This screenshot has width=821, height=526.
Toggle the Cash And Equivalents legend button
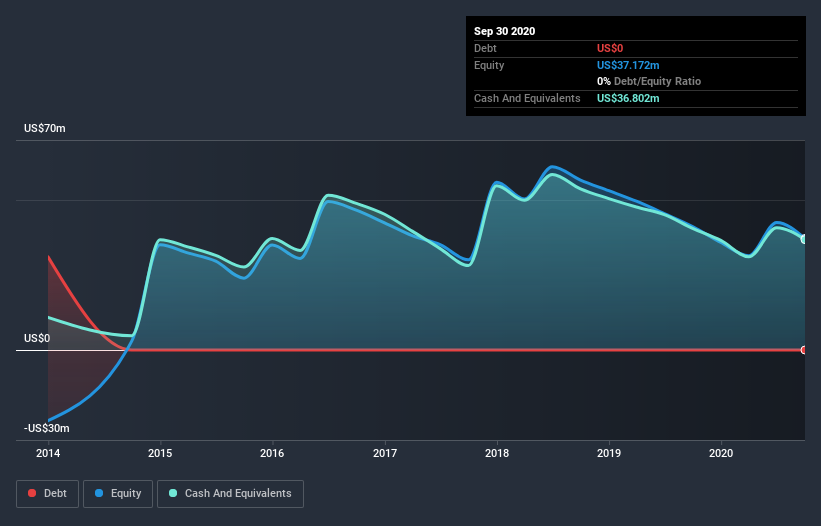click(230, 494)
